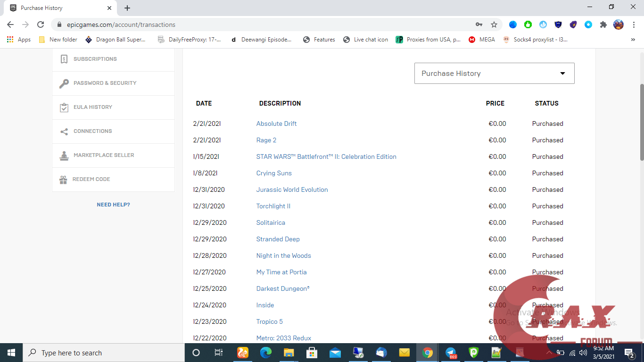Open the Extensions puzzle piece menu
The width and height of the screenshot is (644, 362).
(603, 25)
